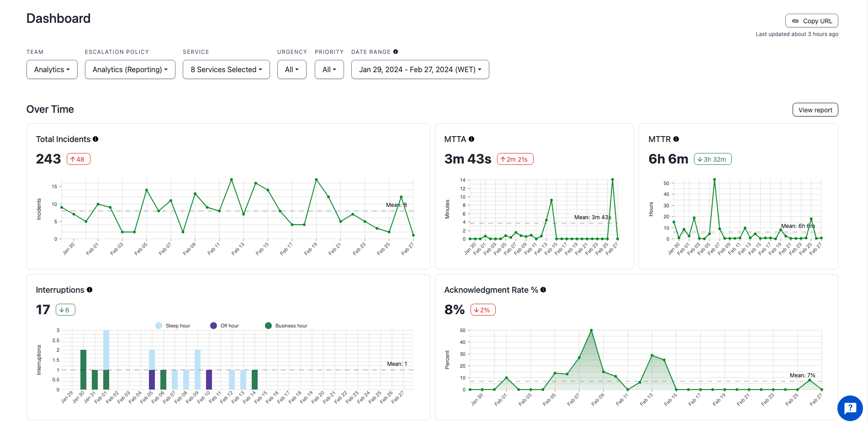Click the chain link icon on Copy URL
This screenshot has width=868, height=422.
[x=795, y=21]
